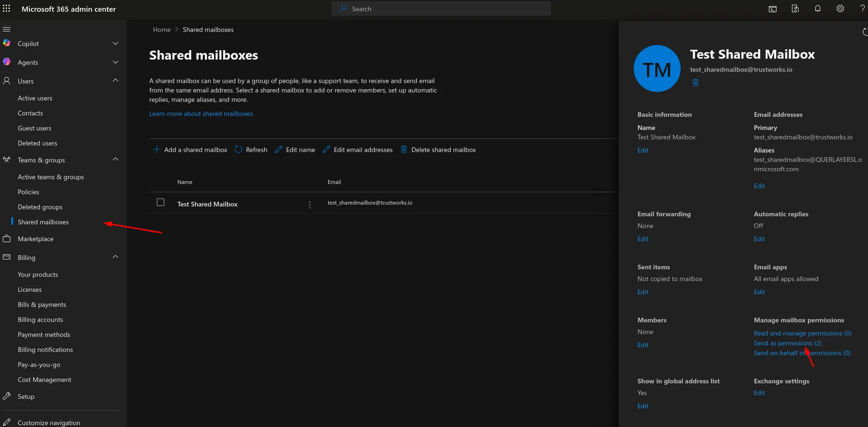This screenshot has width=868, height=427.
Task: Expand the Copilot section chevron
Action: click(115, 43)
